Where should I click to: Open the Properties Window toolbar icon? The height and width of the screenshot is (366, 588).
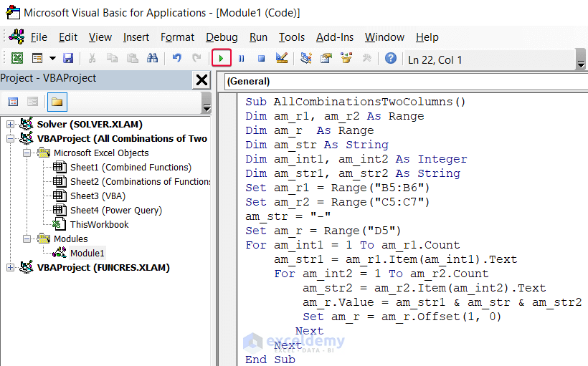coord(326,58)
